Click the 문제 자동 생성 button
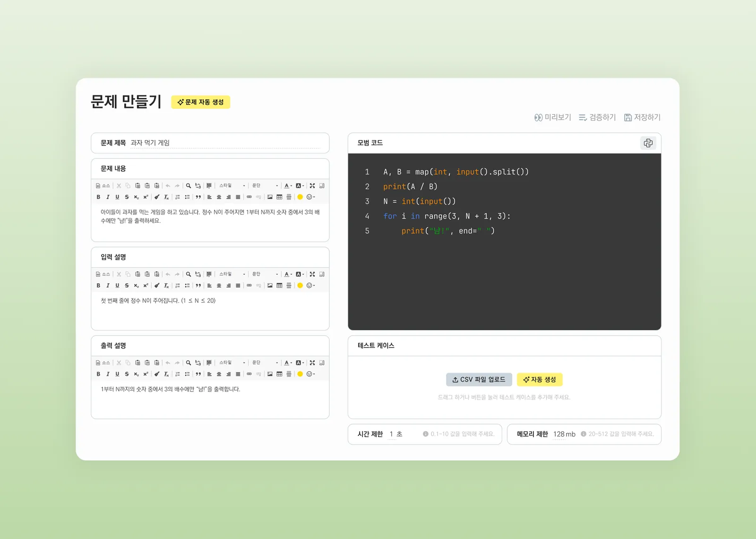 point(200,102)
